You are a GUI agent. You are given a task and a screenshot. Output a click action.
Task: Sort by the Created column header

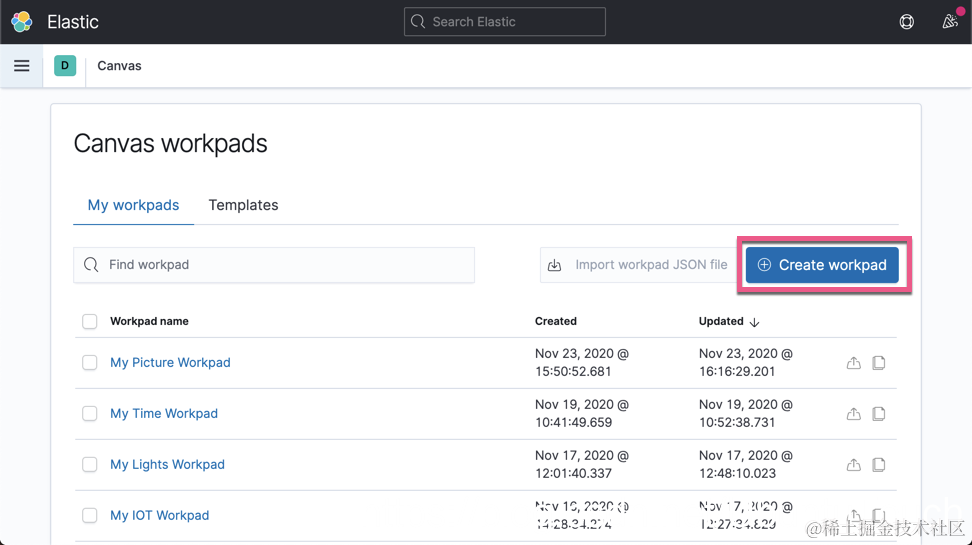pos(556,321)
